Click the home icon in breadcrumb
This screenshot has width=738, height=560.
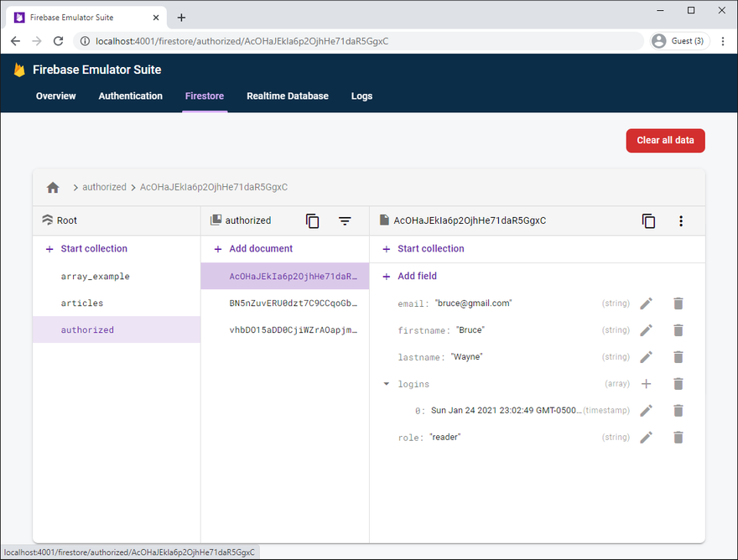53,187
